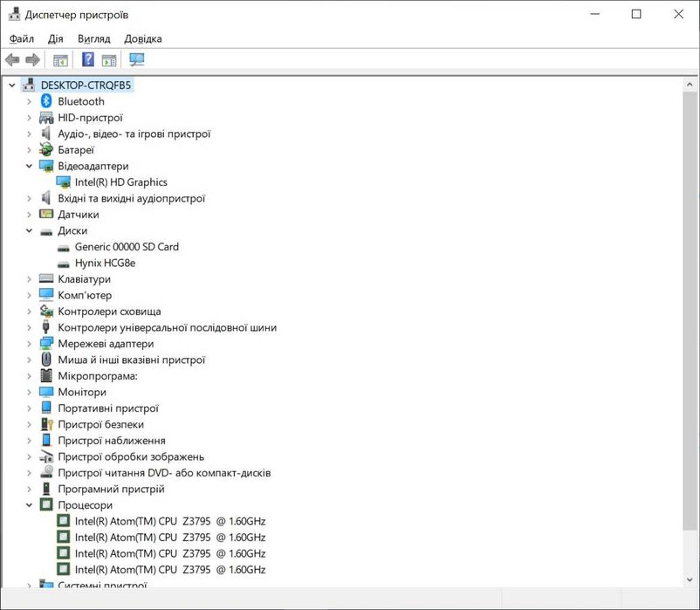Click the DESKTOP-CTRQFB5 computer icon
Screen dimensions: 700x610
click(29, 85)
